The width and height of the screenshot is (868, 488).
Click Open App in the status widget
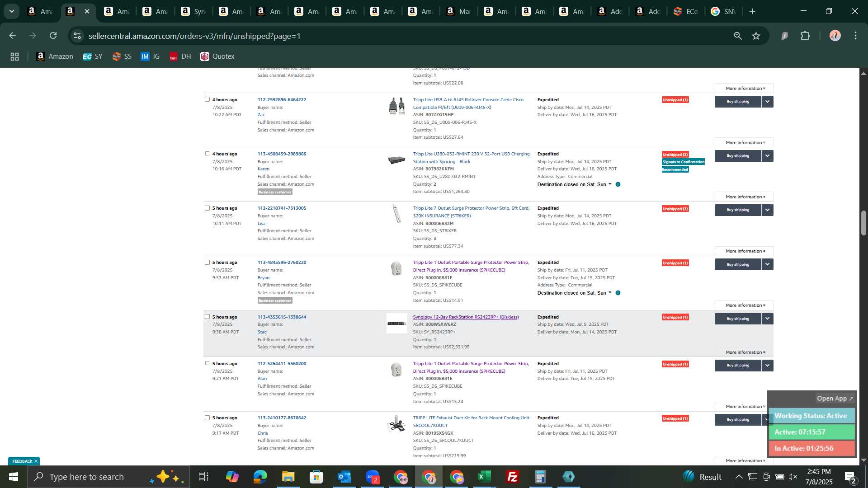click(835, 399)
